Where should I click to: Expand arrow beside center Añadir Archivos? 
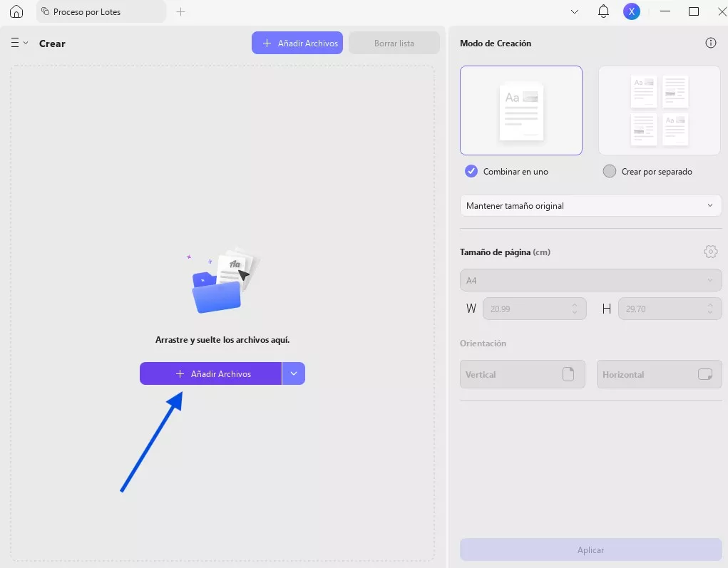294,373
